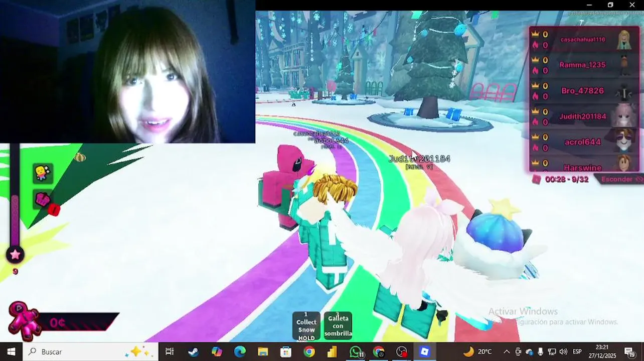Viewport: 644px width, 361px height.
Task: Select player Harswine in leaderboard
Action: pyautogui.click(x=582, y=167)
